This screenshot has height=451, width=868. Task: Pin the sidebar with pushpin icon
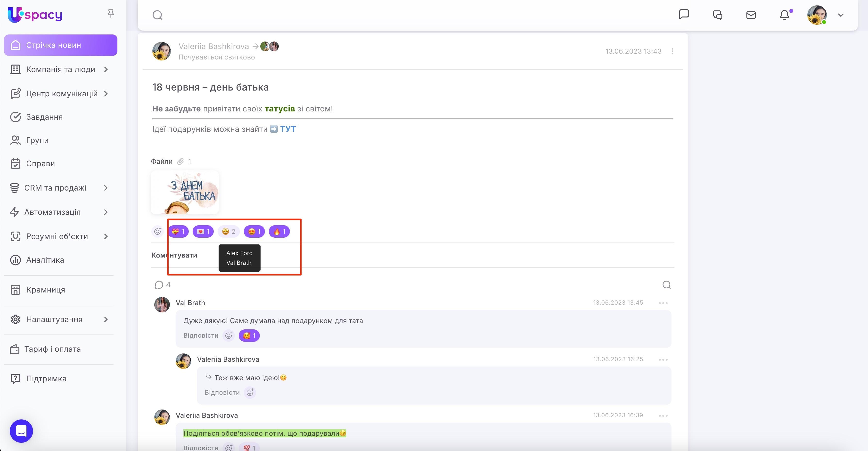(x=111, y=14)
